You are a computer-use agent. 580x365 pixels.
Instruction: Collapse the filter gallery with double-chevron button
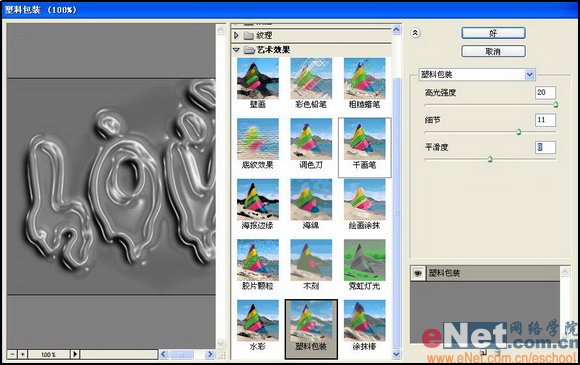415,33
